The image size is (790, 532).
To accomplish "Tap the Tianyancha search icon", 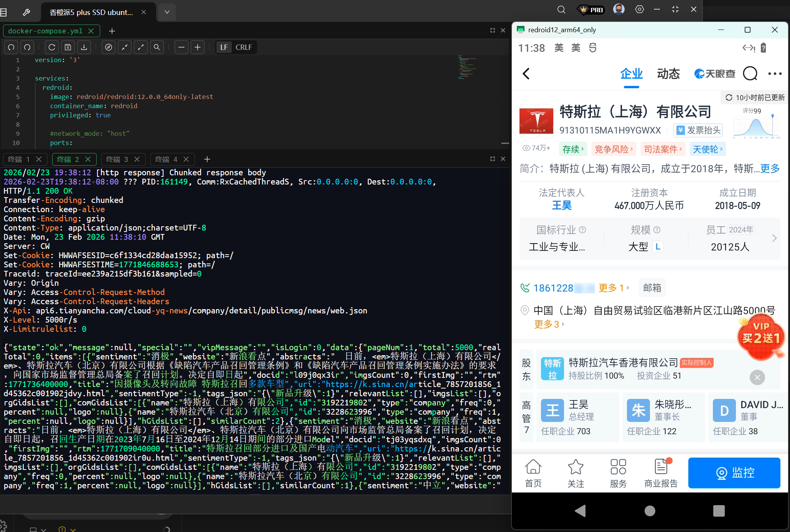I will pos(750,74).
